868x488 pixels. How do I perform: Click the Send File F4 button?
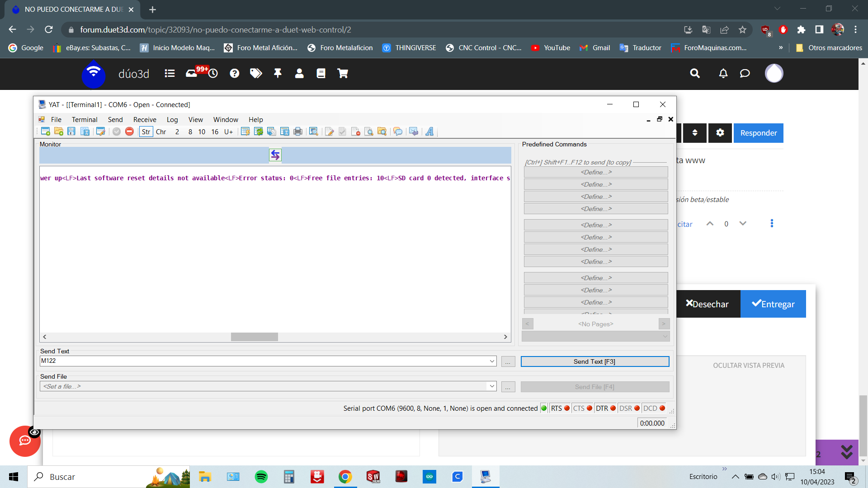pos(595,386)
